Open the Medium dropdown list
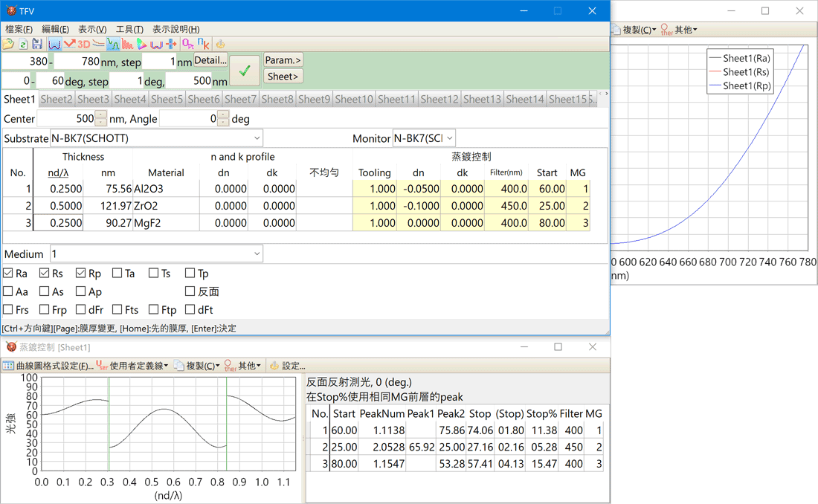 click(257, 254)
